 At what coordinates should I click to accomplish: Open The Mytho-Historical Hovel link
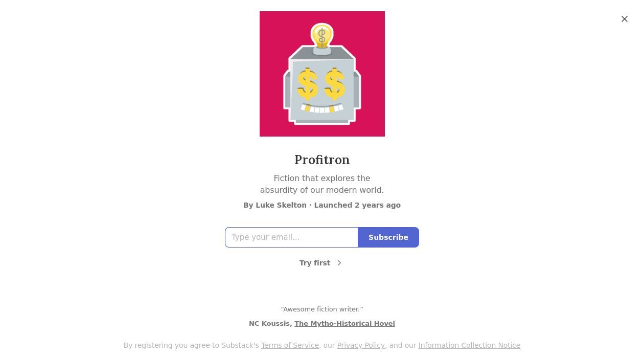[344, 324]
